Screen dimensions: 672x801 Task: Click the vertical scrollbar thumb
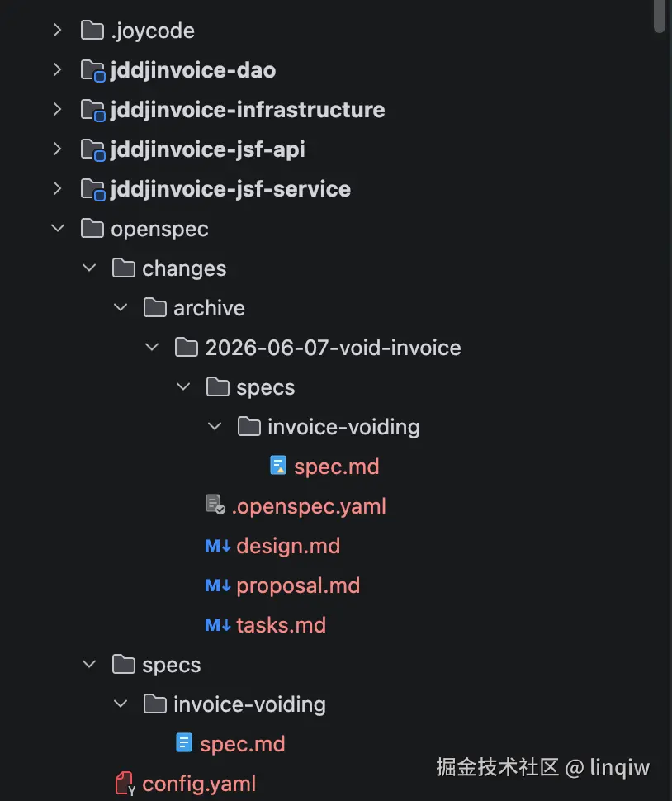pyautogui.click(x=660, y=16)
